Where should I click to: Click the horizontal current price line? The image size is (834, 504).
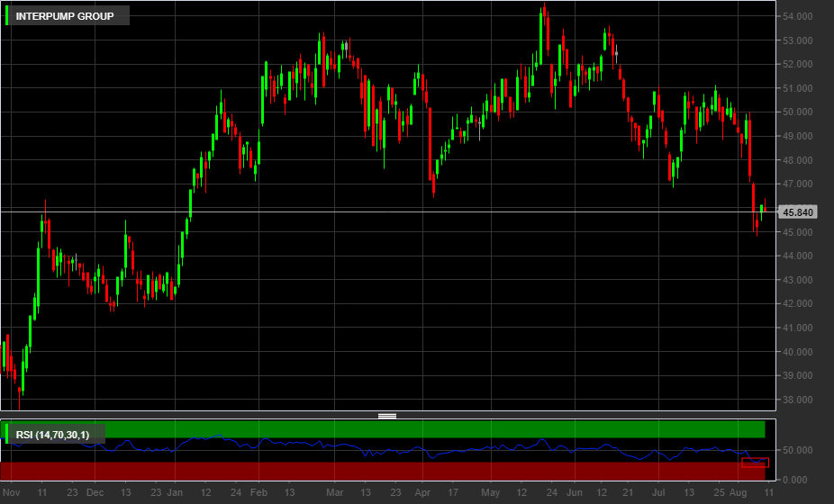coord(388,211)
